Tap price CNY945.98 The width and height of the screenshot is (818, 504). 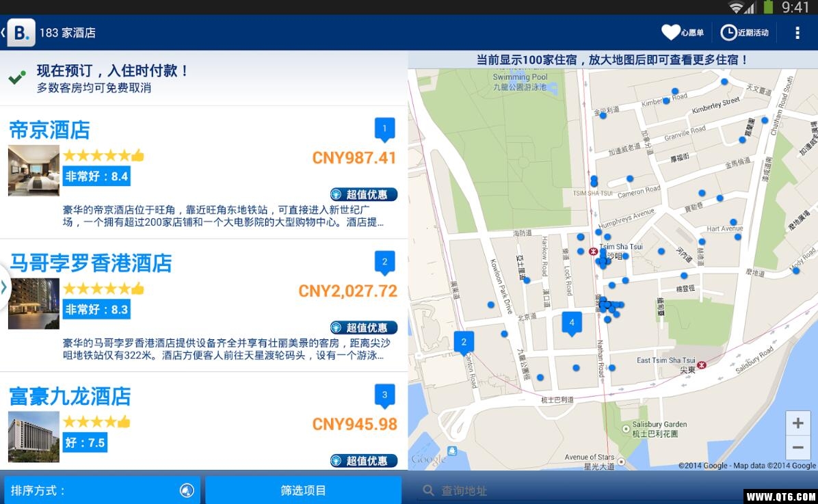355,424
